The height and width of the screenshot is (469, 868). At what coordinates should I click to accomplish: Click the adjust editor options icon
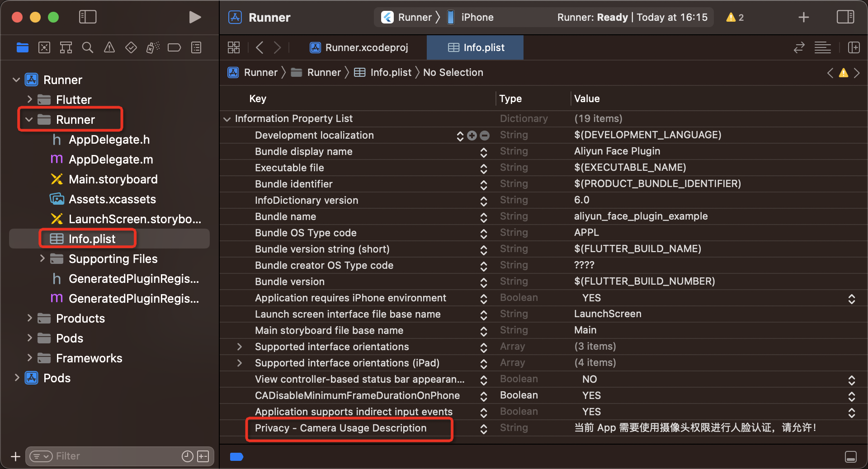click(x=822, y=47)
